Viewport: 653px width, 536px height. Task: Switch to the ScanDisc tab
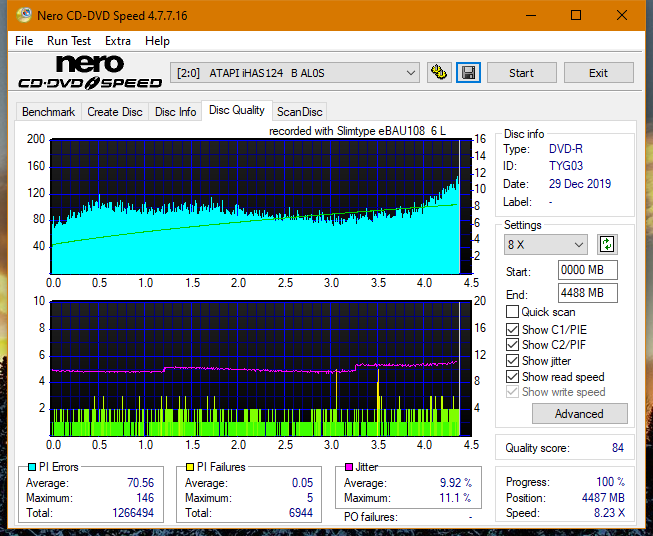[x=299, y=112]
